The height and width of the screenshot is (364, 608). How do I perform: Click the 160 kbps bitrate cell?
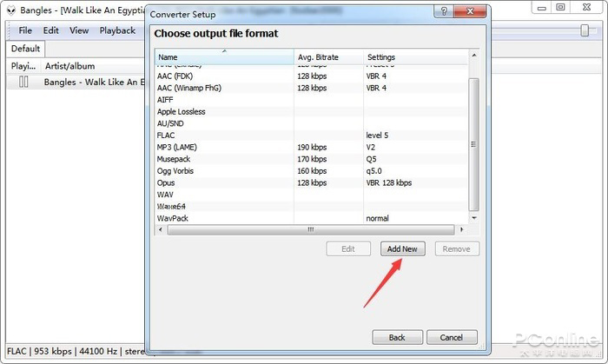[312, 171]
